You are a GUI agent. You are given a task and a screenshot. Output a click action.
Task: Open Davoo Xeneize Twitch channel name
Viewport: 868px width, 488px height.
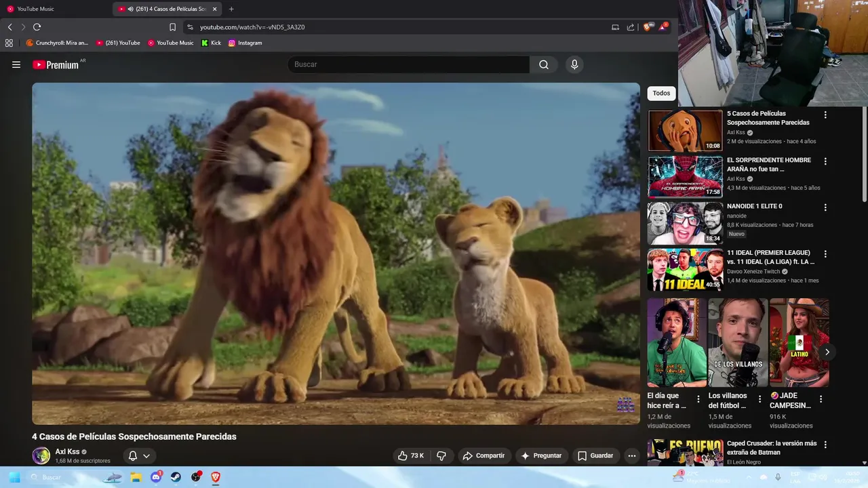753,271
